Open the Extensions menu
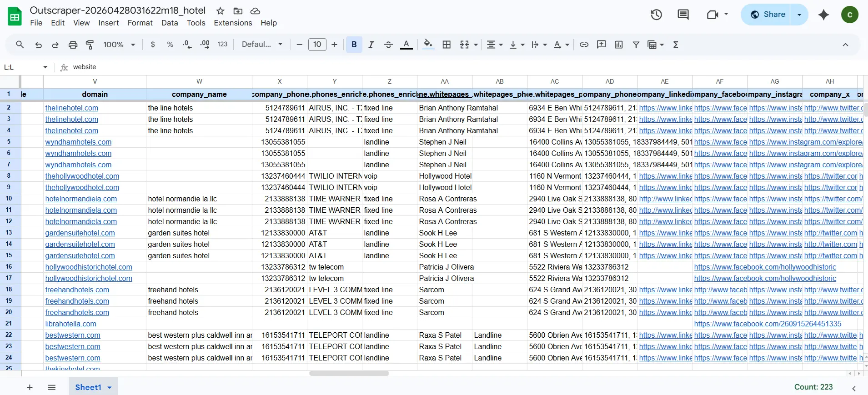Screen dimensions: 868x395 click(x=233, y=23)
